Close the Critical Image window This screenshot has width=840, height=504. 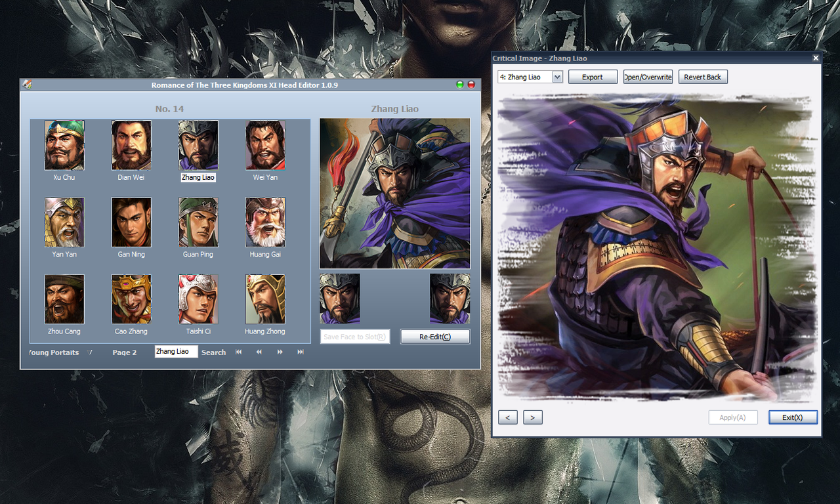click(x=816, y=58)
